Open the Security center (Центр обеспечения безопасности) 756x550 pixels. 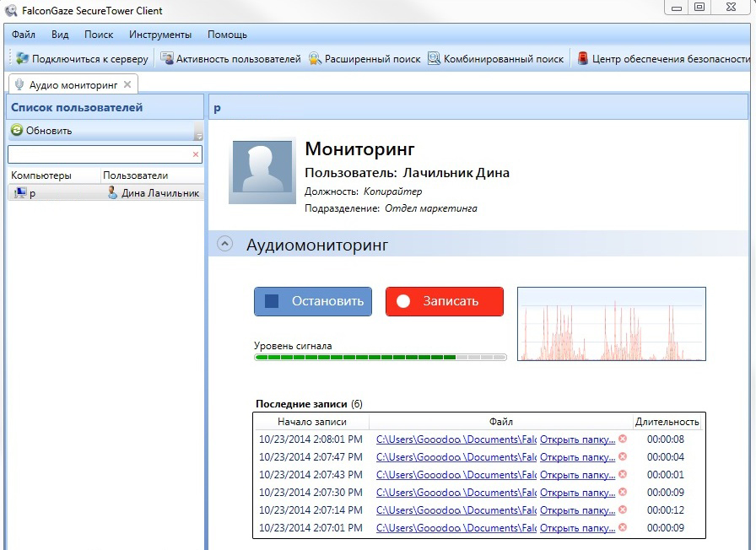tap(583, 59)
